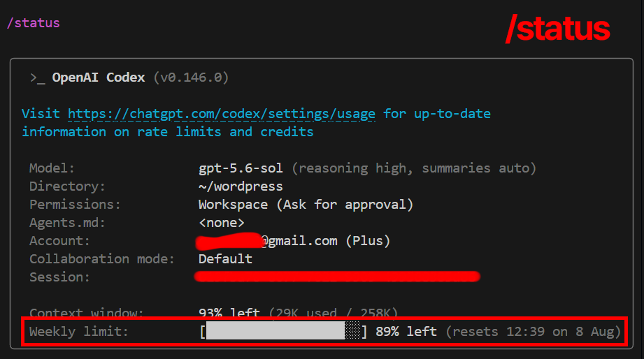This screenshot has height=359, width=644.
Task: Click the Default collaboration mode value
Action: tap(225, 259)
